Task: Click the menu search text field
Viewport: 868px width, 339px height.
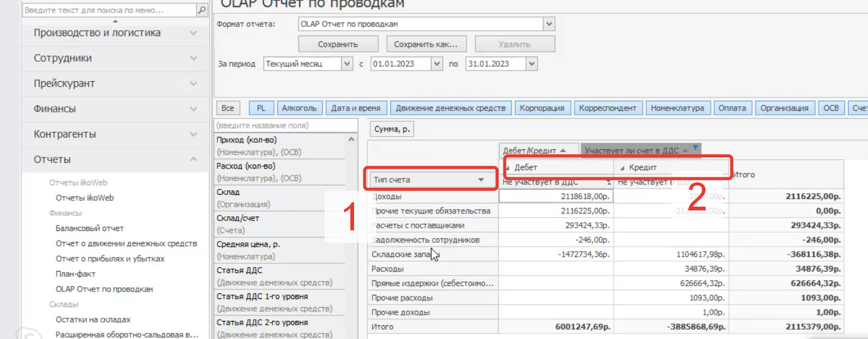Action: 109,11
